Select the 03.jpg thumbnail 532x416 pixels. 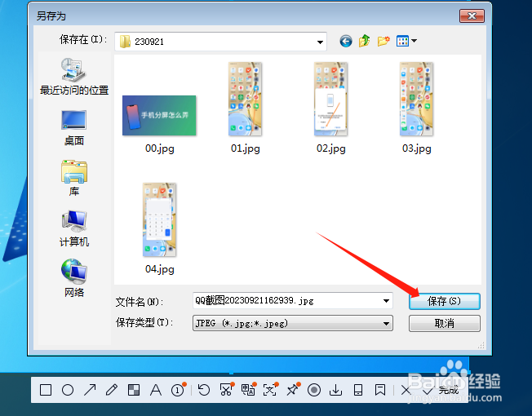pyautogui.click(x=416, y=99)
